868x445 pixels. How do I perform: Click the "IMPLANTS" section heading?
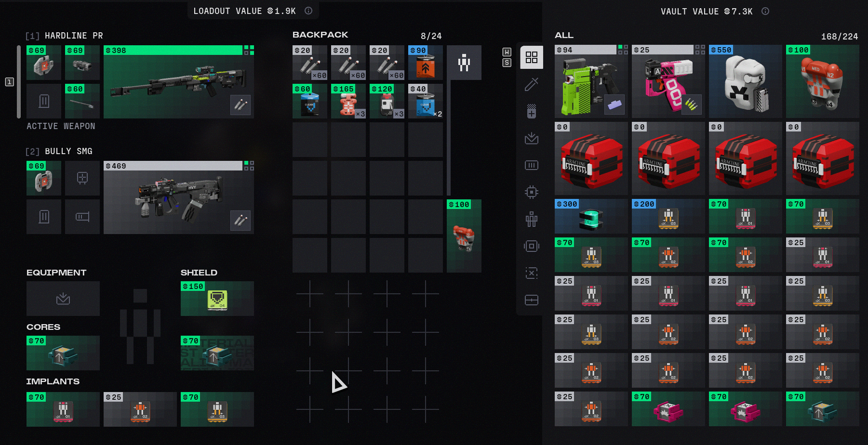[53, 381]
